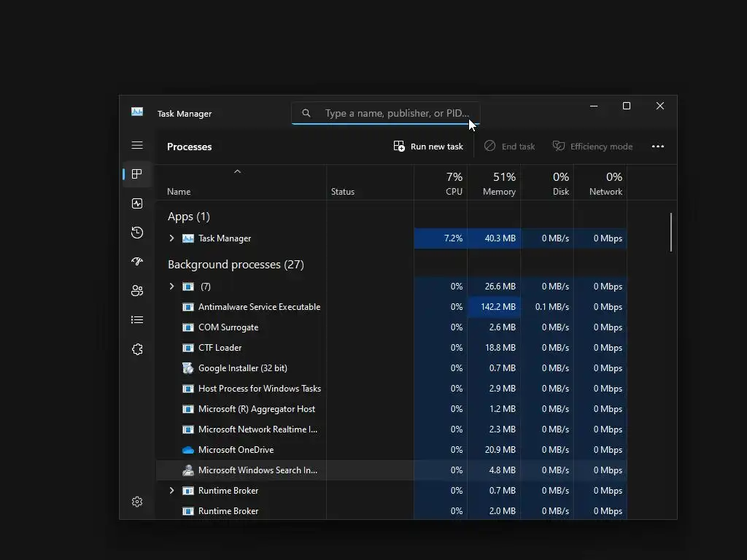This screenshot has width=747, height=560.
Task: Select the COM Surrogate process
Action: click(x=392, y=327)
